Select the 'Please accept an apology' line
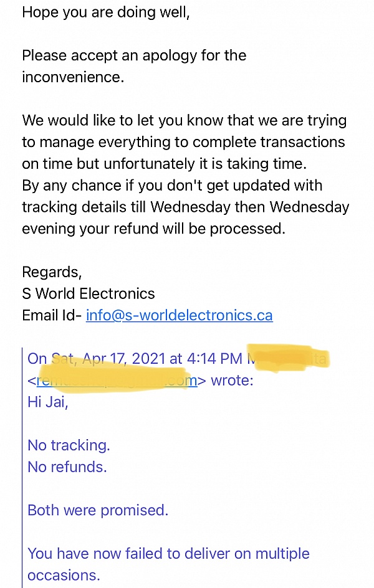374x588 pixels. (x=134, y=56)
